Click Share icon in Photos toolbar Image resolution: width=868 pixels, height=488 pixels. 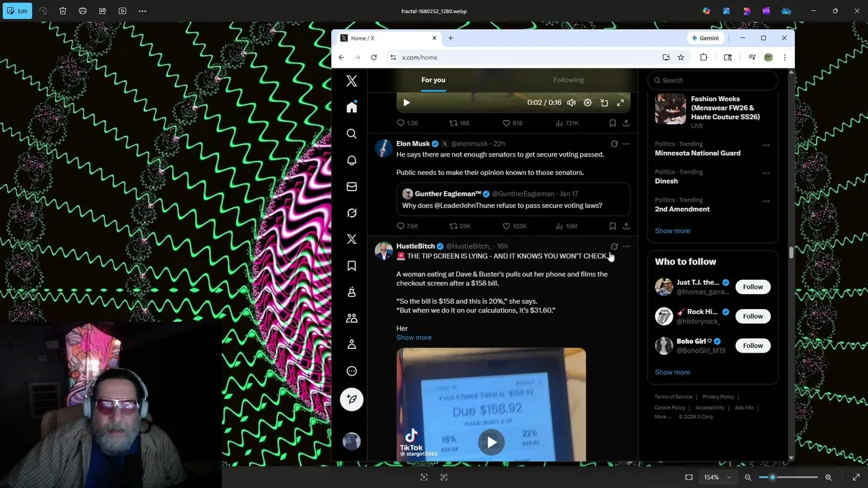point(102,11)
